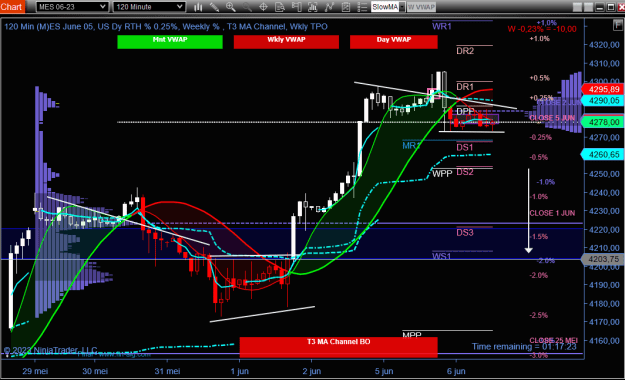
Task: Click the green Mnt VWAP button
Action: 170,42
